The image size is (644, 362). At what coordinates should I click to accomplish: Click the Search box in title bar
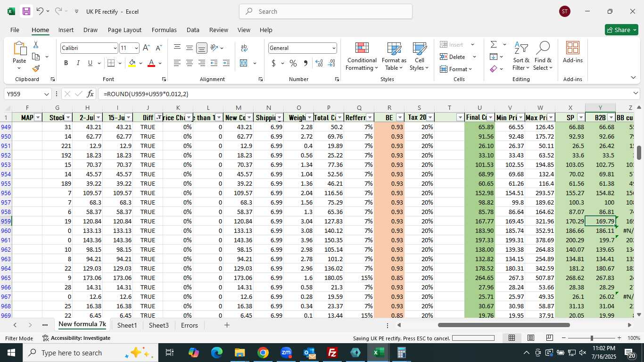coord(326,11)
